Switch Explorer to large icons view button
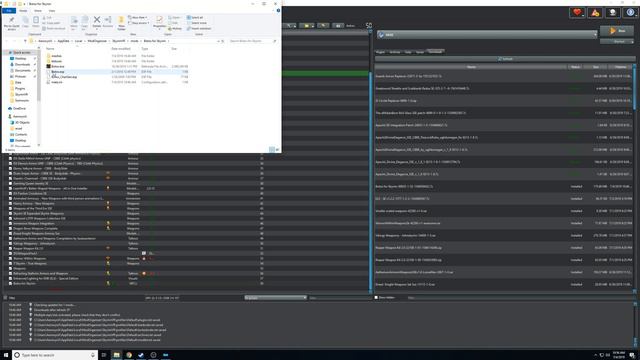 click(278, 150)
